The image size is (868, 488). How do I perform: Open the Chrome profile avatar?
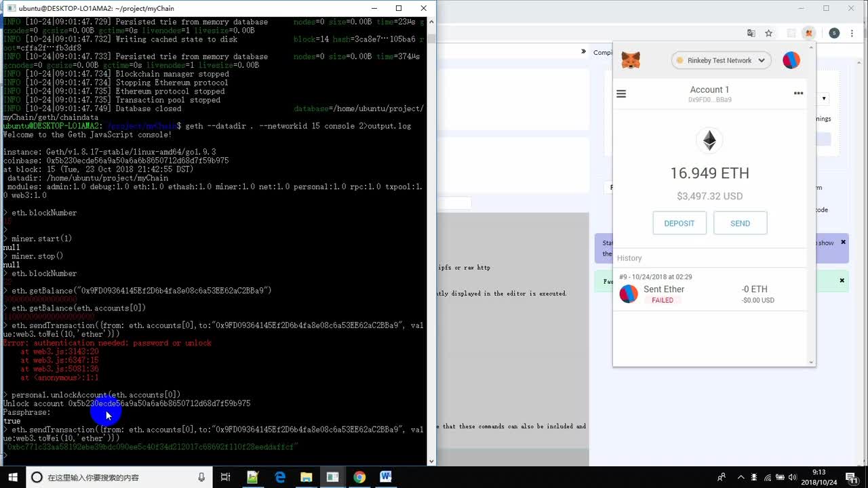click(834, 33)
